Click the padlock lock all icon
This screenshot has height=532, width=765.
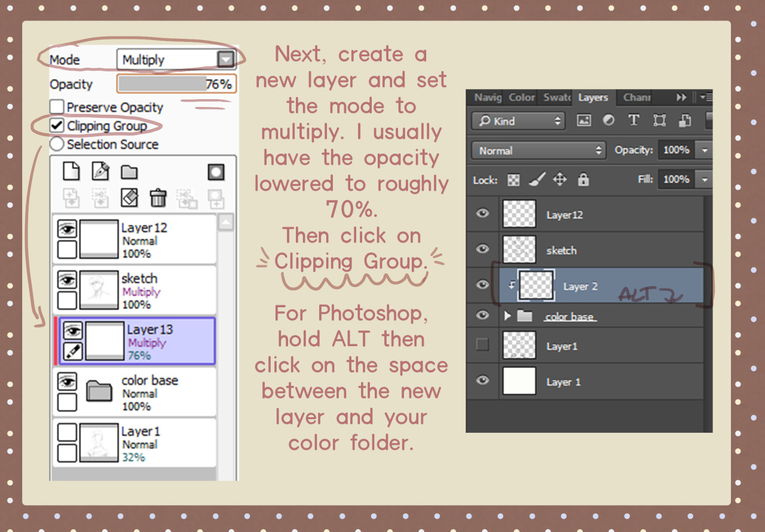pos(583,179)
